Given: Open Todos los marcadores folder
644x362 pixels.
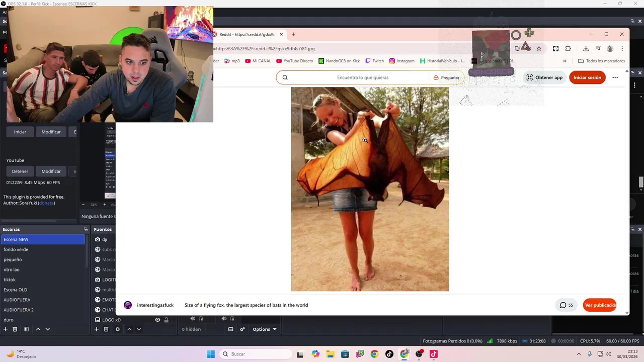Looking at the screenshot, I should coord(601,61).
